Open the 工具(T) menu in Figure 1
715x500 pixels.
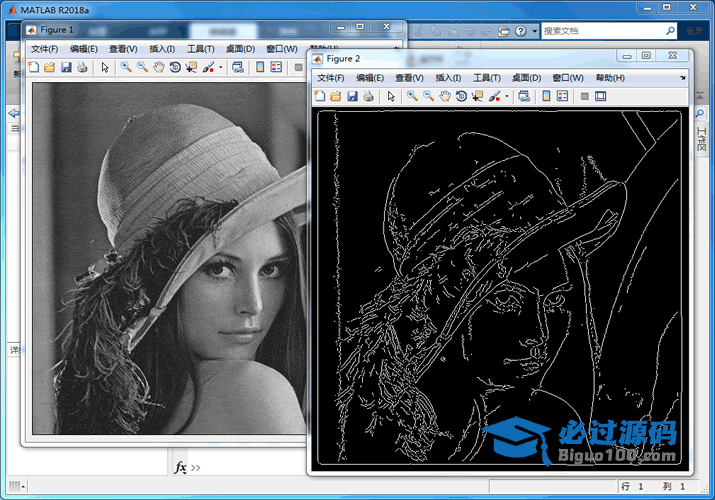(x=200, y=49)
